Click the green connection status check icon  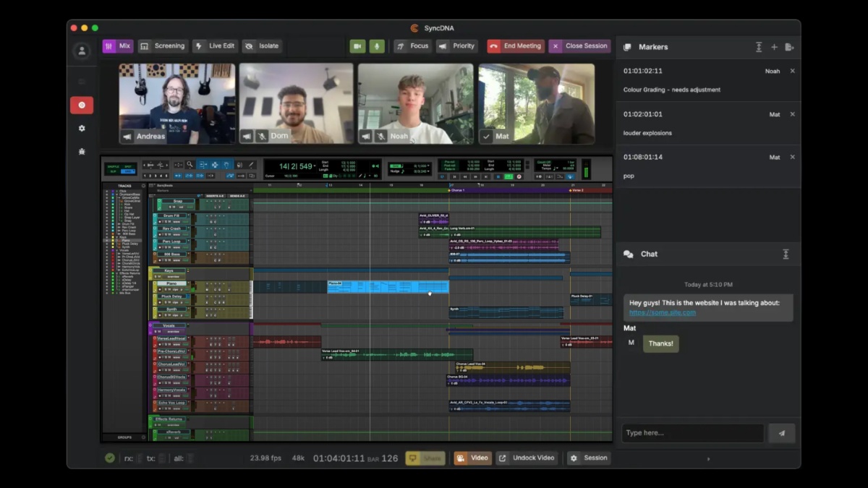pos(110,458)
